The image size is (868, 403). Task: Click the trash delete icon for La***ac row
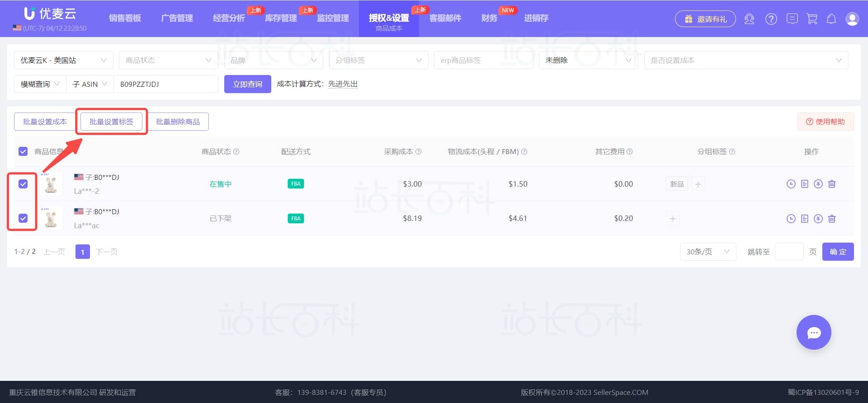click(832, 219)
